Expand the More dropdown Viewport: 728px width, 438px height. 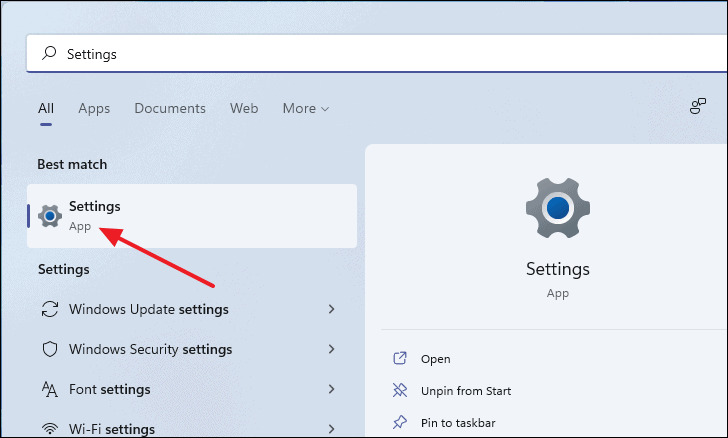click(x=306, y=108)
